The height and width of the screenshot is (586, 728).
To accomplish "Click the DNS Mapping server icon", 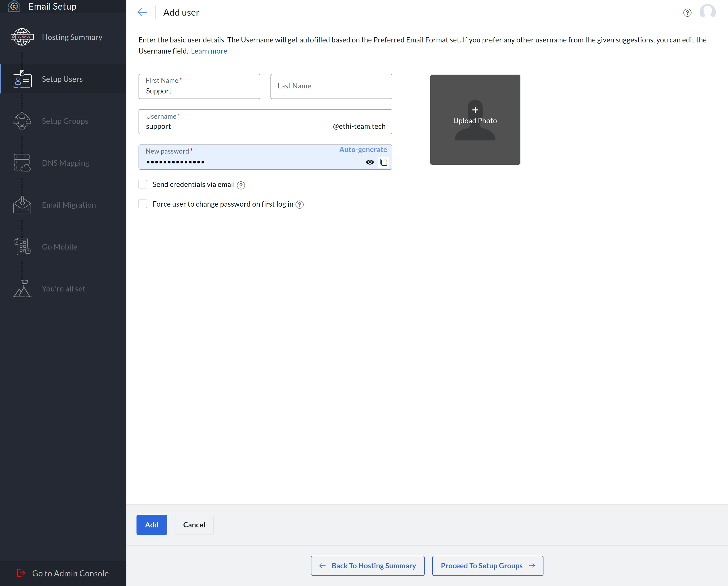I will coord(22,163).
